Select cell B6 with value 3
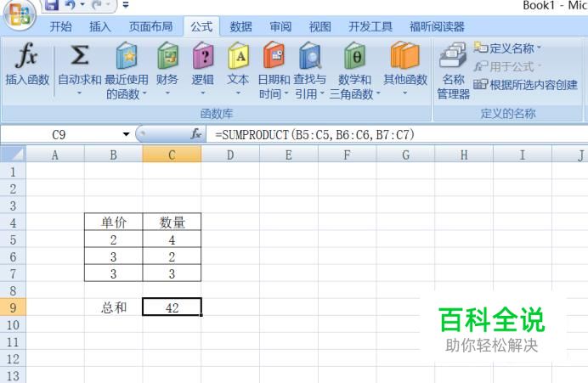Viewport: 588px width, 383px height. 114,256
